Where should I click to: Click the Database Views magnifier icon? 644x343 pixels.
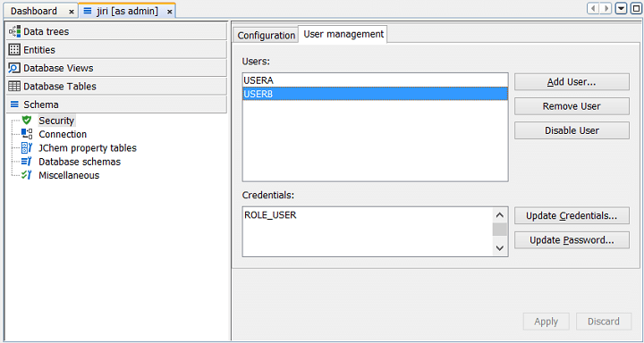[14, 68]
